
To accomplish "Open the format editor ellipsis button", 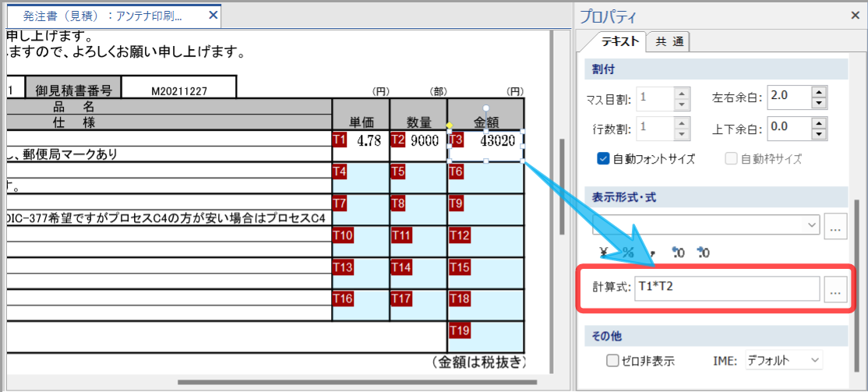I will pos(836,227).
